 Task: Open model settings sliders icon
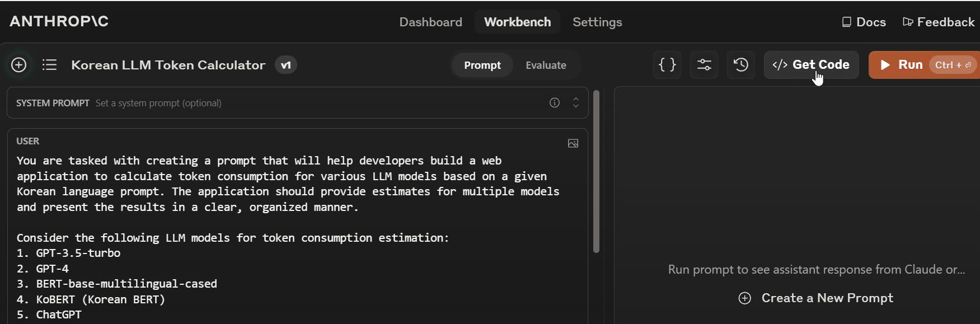point(704,65)
